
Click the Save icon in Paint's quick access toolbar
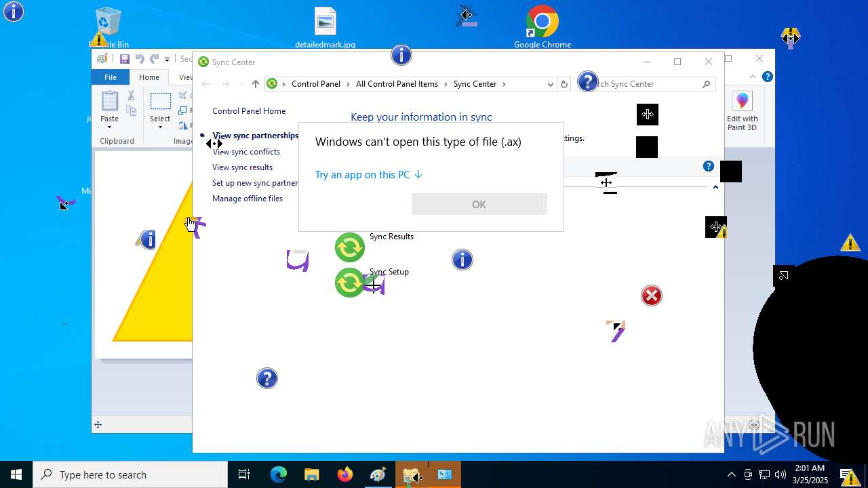click(124, 59)
